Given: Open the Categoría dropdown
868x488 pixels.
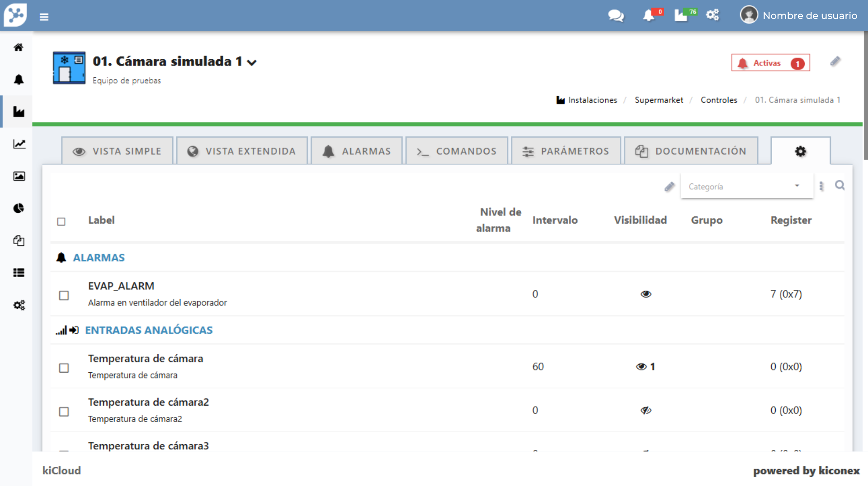Looking at the screenshot, I should click(746, 186).
